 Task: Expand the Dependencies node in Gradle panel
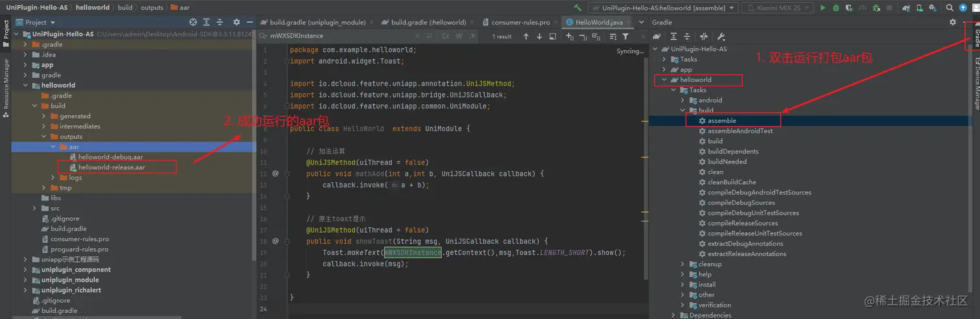673,315
